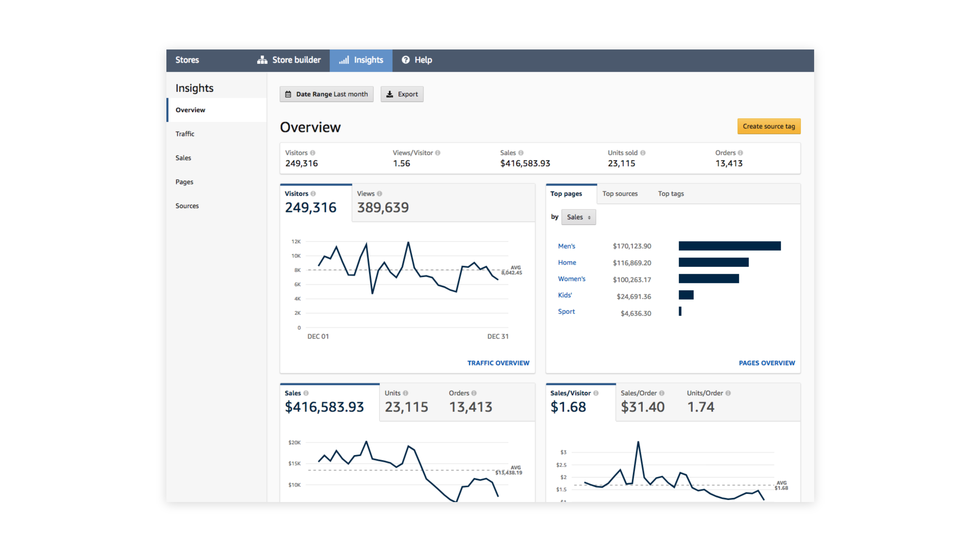Select the Units tab in sales chart

point(406,402)
